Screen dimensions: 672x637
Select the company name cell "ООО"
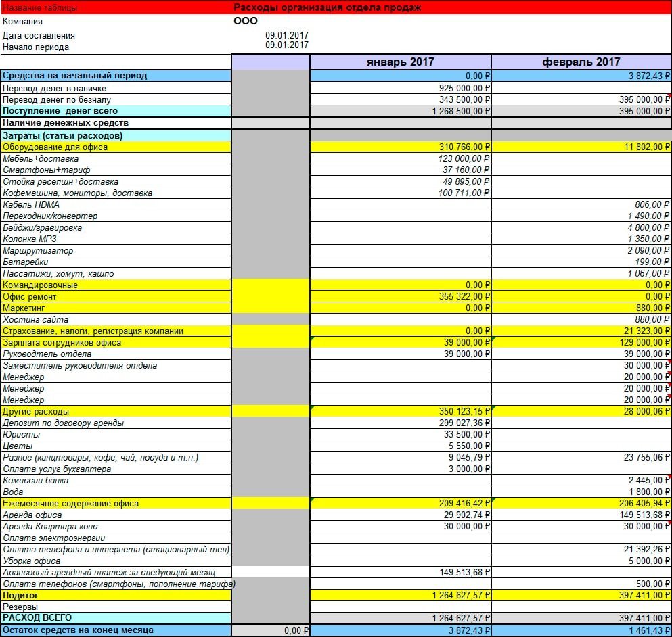pyautogui.click(x=245, y=21)
